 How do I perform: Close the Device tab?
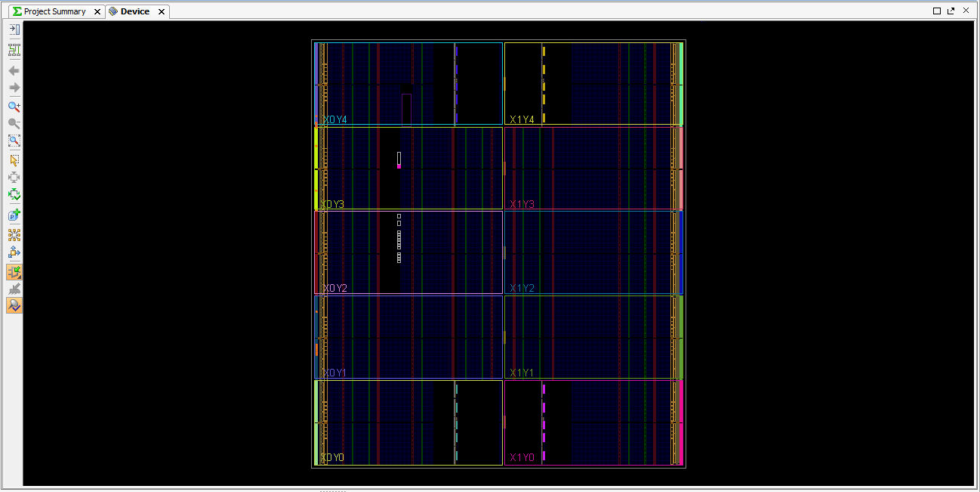[161, 12]
